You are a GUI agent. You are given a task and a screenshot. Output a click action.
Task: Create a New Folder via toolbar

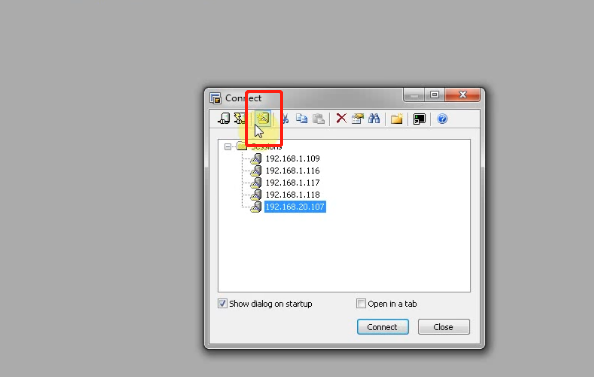pyautogui.click(x=396, y=119)
